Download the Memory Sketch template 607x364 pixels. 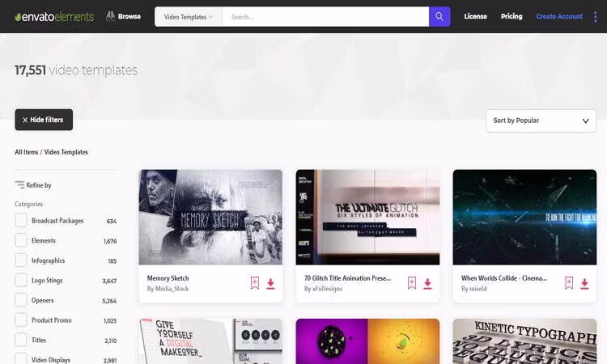[x=270, y=284]
